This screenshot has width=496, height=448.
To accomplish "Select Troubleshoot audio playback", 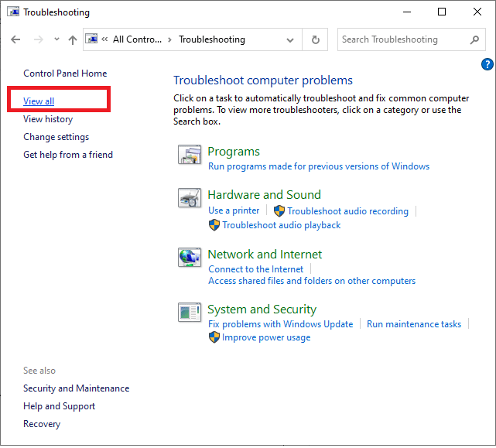I will 282,225.
